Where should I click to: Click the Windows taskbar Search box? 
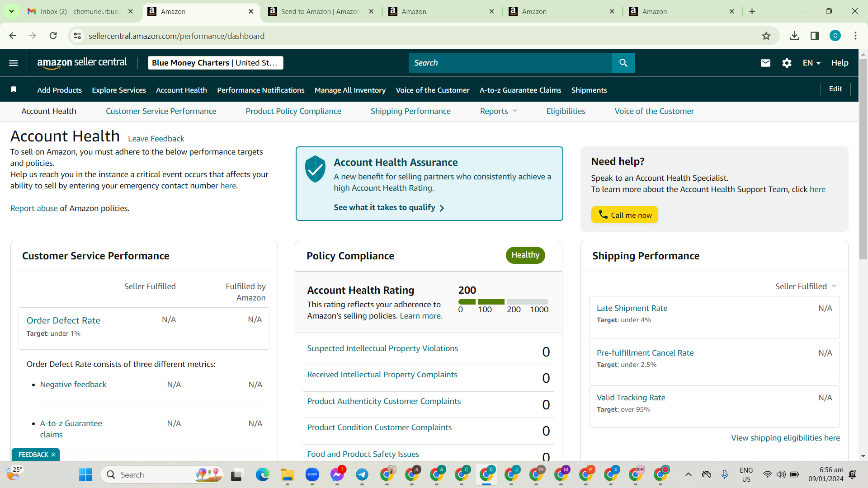[x=162, y=474]
